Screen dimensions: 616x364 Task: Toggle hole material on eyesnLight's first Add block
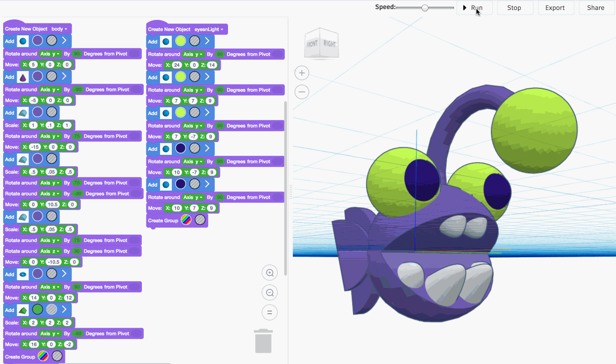click(x=194, y=41)
